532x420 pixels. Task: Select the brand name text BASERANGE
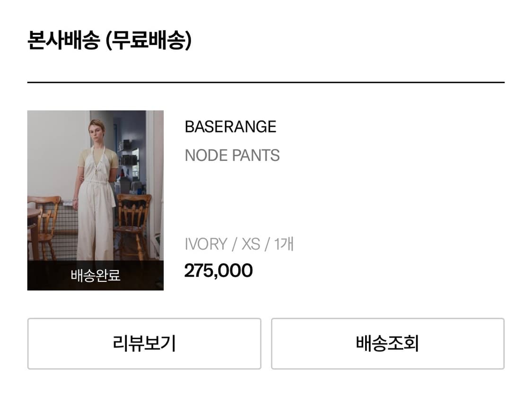230,126
